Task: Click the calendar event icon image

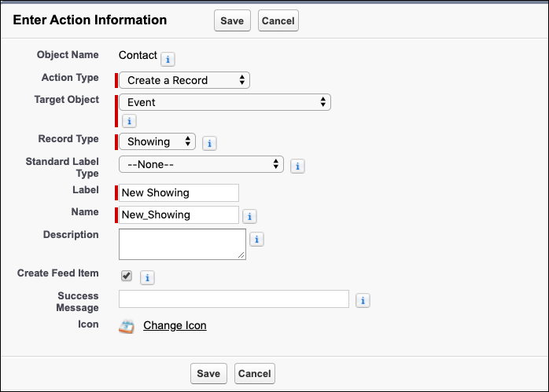Action: 127,326
